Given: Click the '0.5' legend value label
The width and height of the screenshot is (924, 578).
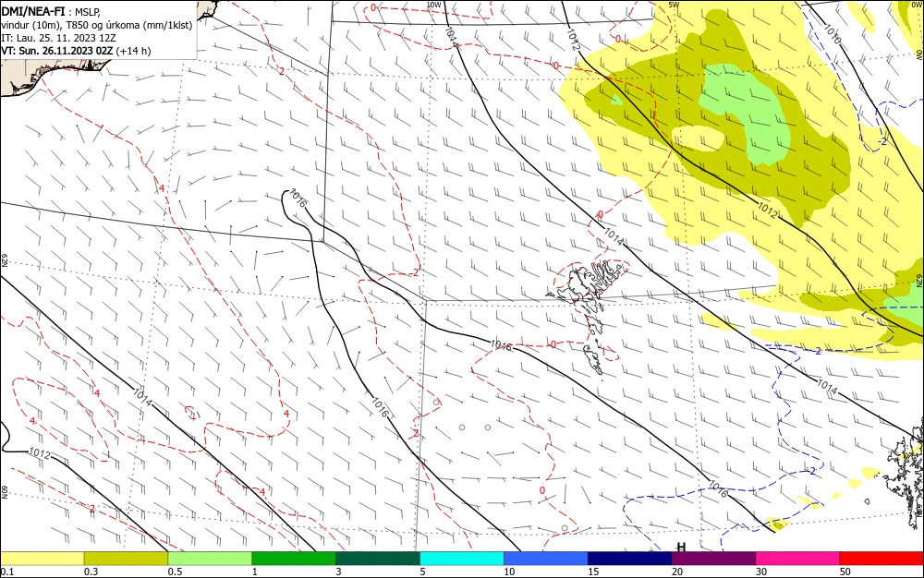Looking at the screenshot, I should (x=175, y=572).
